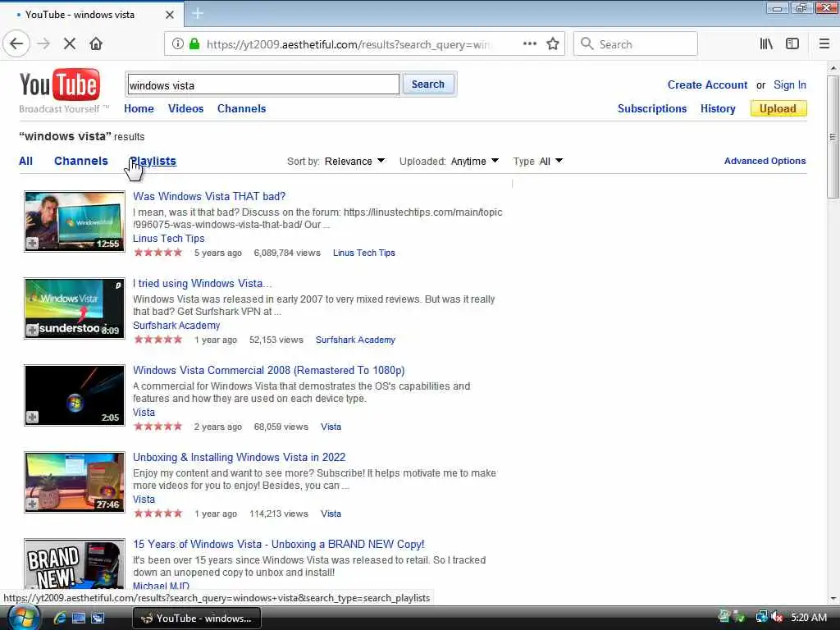Toggle the sidebar view icon

pos(792,44)
